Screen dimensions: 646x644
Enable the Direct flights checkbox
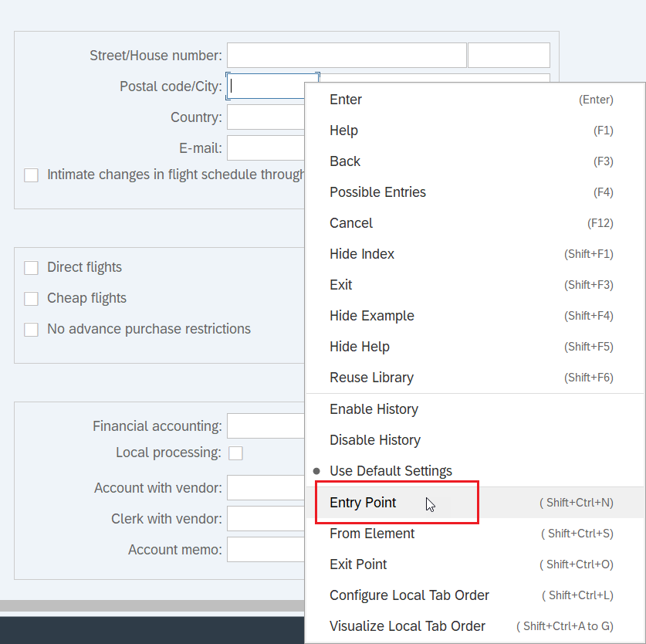[x=32, y=268]
